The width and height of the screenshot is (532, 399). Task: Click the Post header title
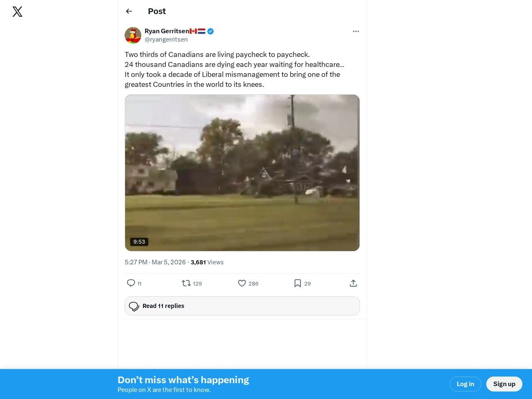coord(157,11)
